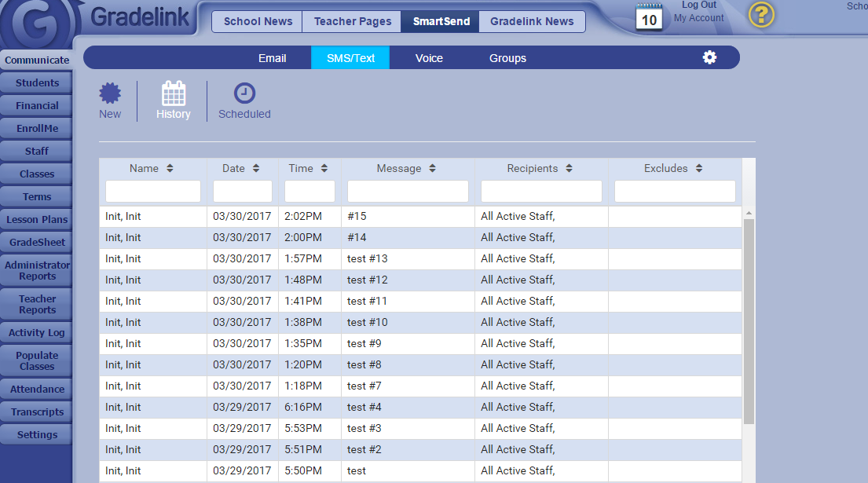Open Administrator Reports in the sidebar

(37, 270)
